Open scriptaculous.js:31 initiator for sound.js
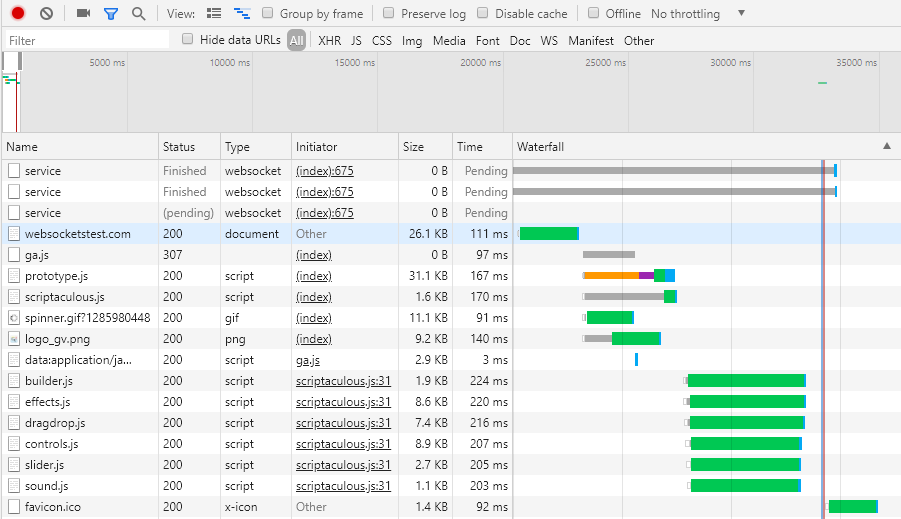The height and width of the screenshot is (519, 901). 343,486
